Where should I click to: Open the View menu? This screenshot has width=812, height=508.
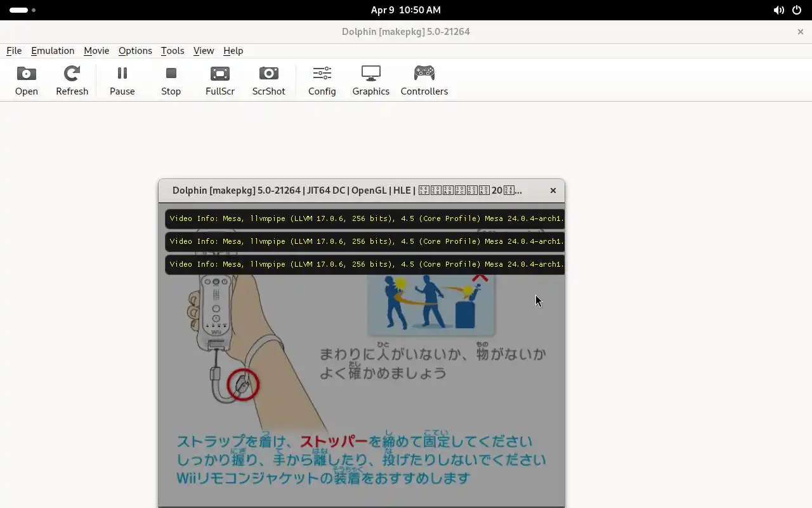click(204, 51)
